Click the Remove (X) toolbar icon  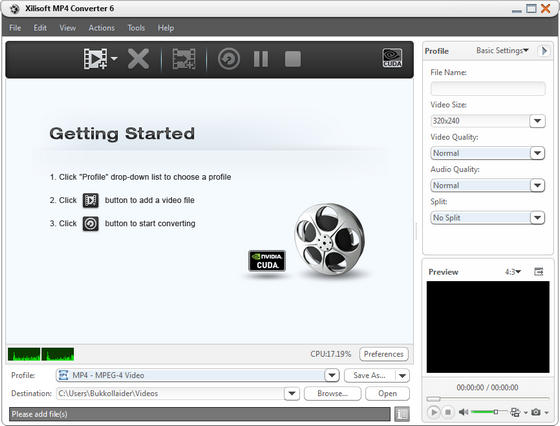click(138, 59)
